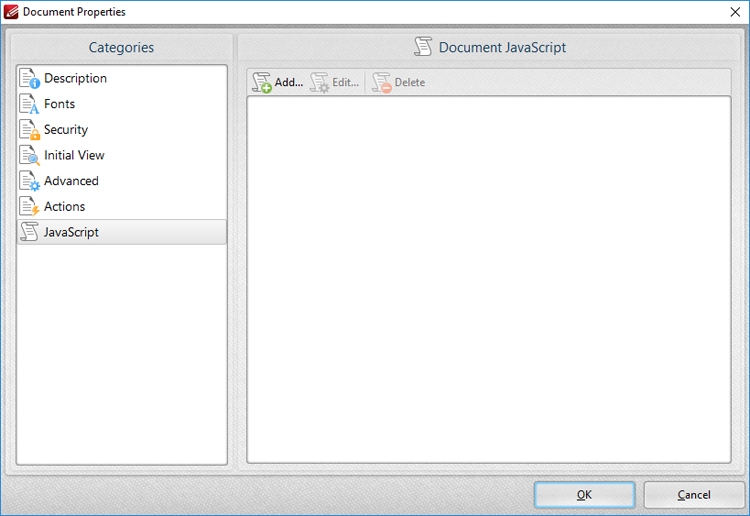Click the Security padlock document icon
The image size is (750, 516).
click(x=29, y=130)
